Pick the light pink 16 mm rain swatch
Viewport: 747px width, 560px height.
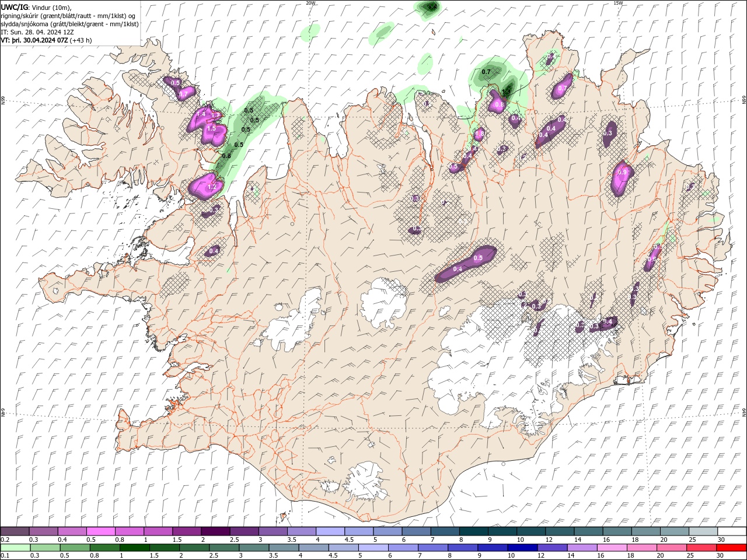[x=611, y=548]
